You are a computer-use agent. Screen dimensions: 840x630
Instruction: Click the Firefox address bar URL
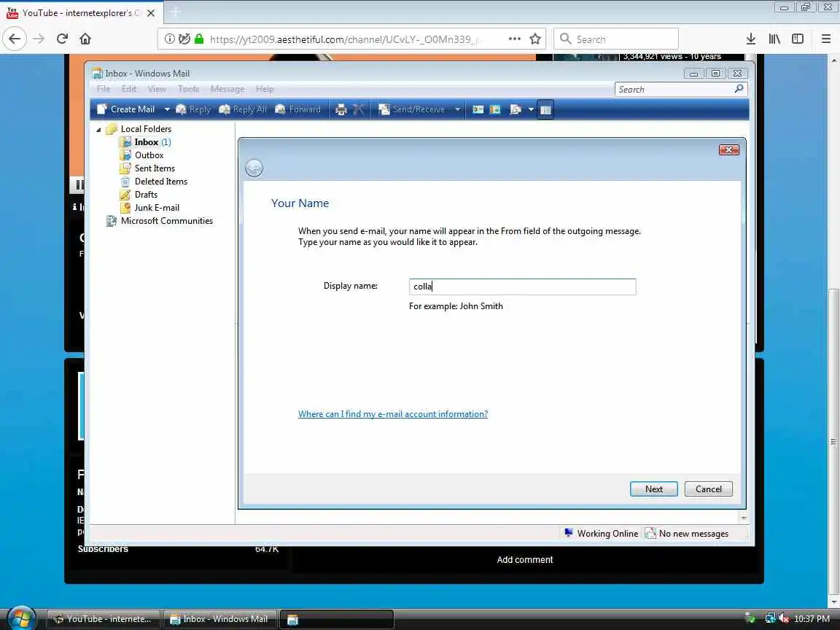pos(344,39)
